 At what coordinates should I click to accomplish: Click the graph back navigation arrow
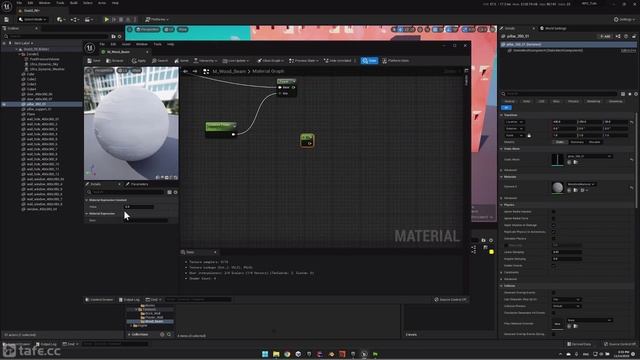click(x=186, y=71)
